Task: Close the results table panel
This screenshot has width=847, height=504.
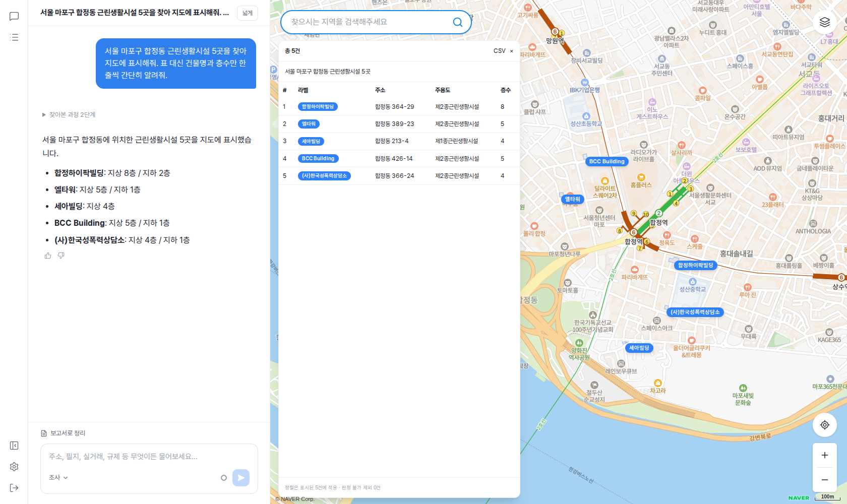Action: (511, 51)
